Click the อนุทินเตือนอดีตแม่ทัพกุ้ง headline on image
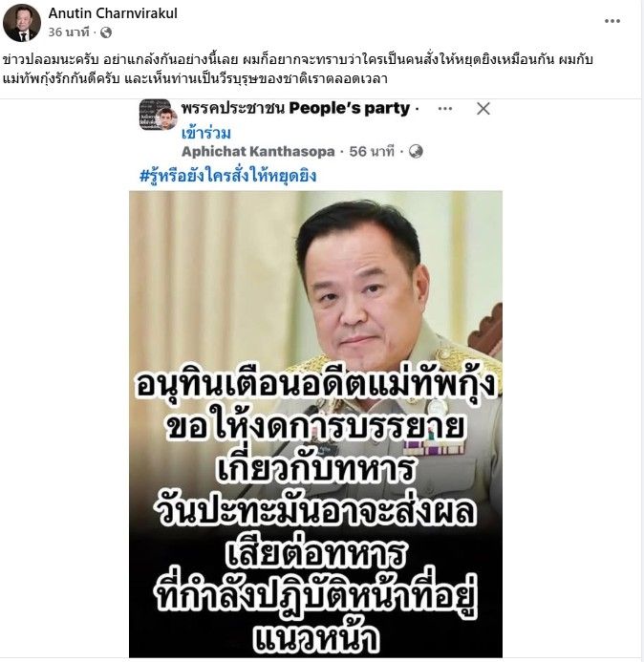The width and height of the screenshot is (644, 662). [x=315, y=385]
